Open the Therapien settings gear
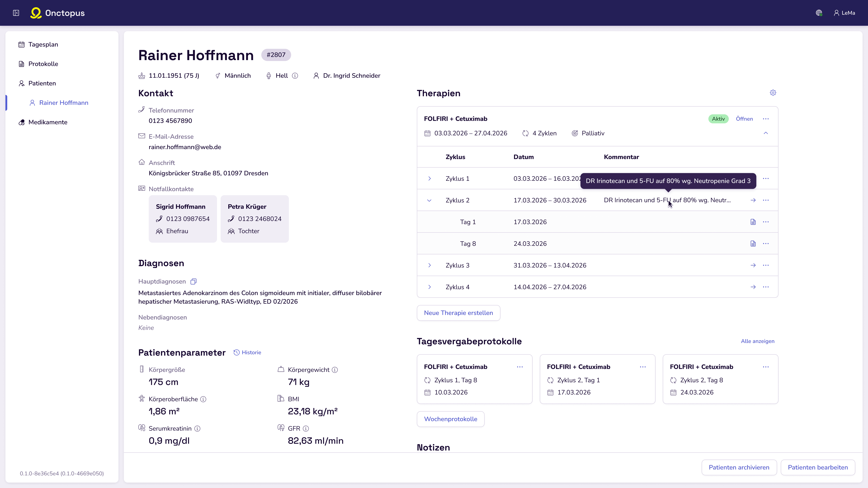The width and height of the screenshot is (868, 488). (773, 93)
